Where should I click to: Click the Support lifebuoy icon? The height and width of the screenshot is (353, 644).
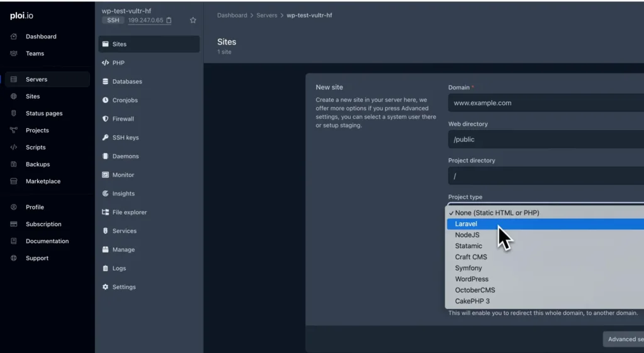14,258
